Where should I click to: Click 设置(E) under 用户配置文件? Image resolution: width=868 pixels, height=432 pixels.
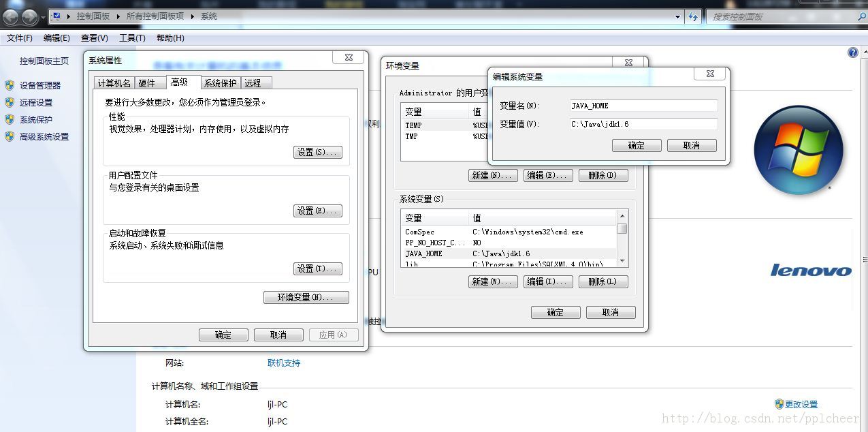(318, 211)
